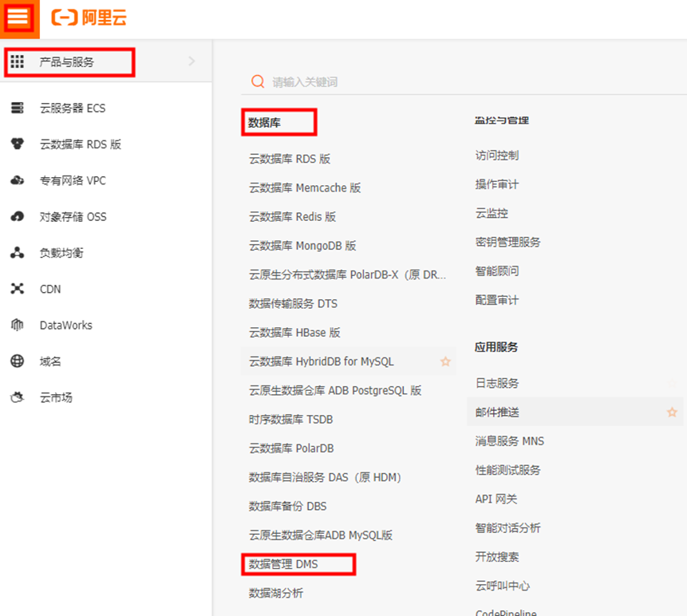
Task: Toggle favorite star for HybridDB for MySQL
Action: pos(445,361)
